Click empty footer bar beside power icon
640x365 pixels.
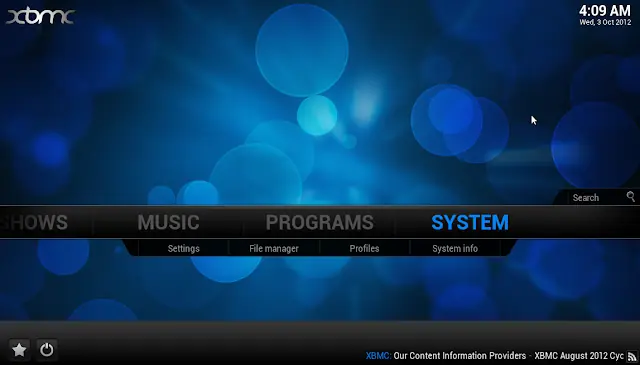click(204, 349)
